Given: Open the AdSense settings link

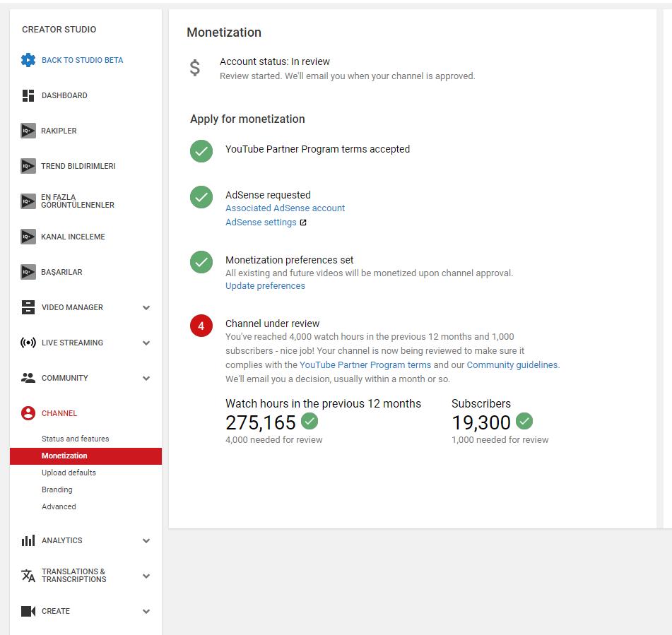Looking at the screenshot, I should 261,222.
